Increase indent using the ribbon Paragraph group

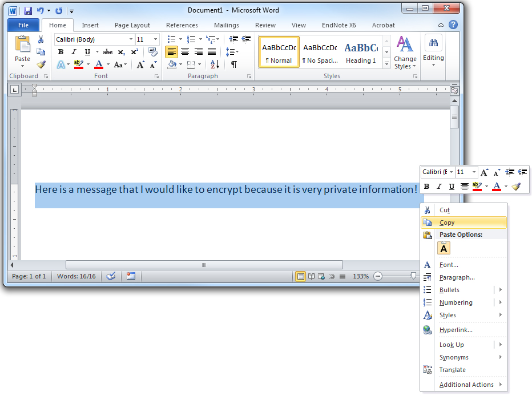[x=247, y=39]
